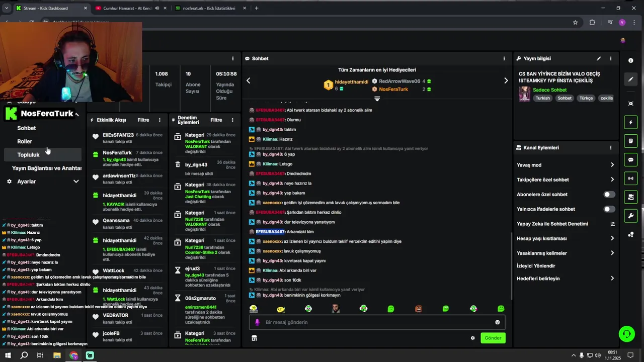Viewport: 644px width, 362px height.
Task: Open Windows Start menu
Action: [8, 355]
